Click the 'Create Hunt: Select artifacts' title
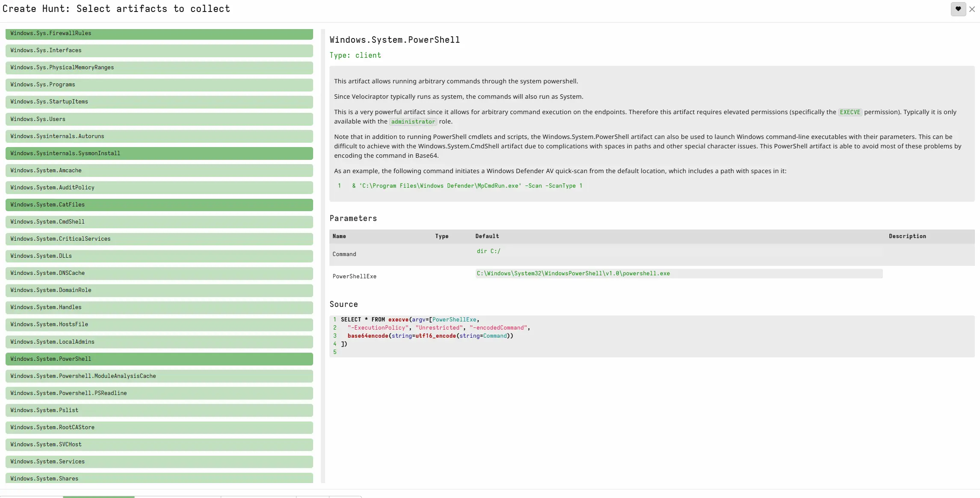Viewport: 980px width, 498px height. point(116,9)
